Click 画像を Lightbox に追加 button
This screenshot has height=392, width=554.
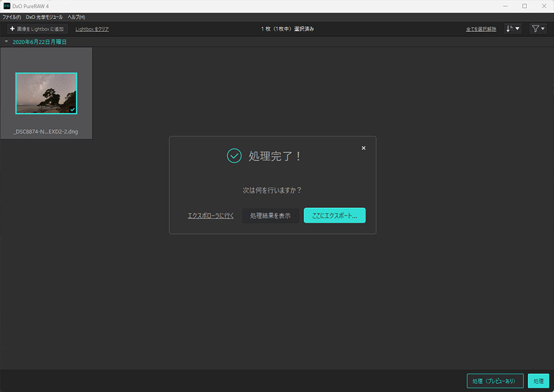(x=37, y=29)
